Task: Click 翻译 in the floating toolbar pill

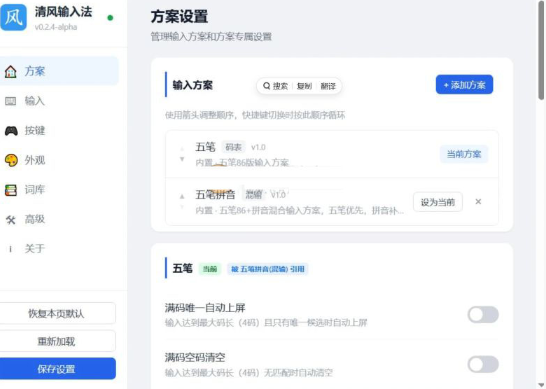Action: 328,86
